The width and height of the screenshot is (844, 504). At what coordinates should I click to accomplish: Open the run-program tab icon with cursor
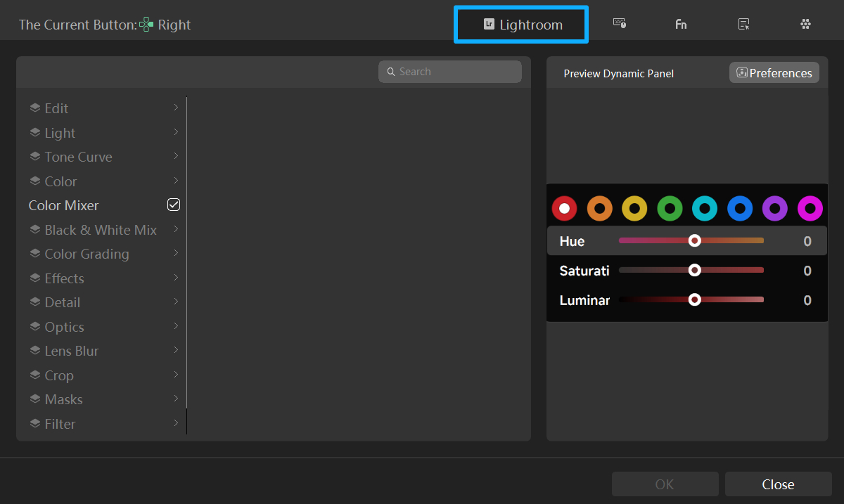pos(743,24)
